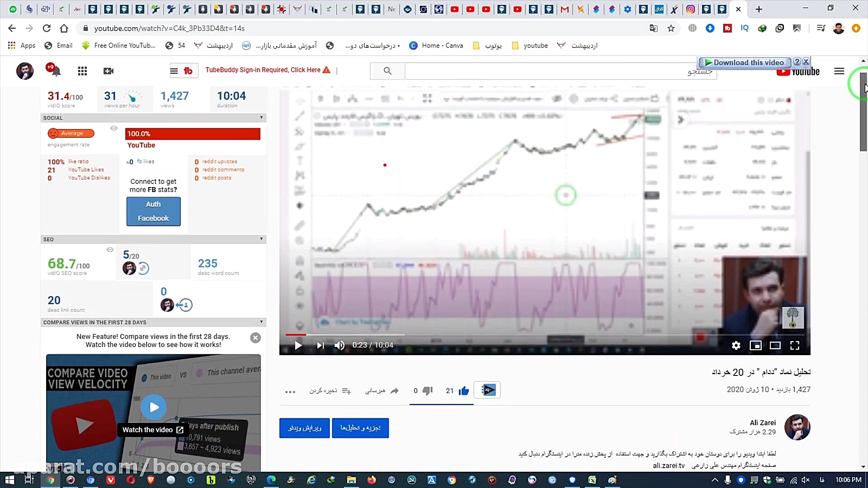Collapse Compare Views section arrow
The image size is (868, 488).
pos(261,322)
